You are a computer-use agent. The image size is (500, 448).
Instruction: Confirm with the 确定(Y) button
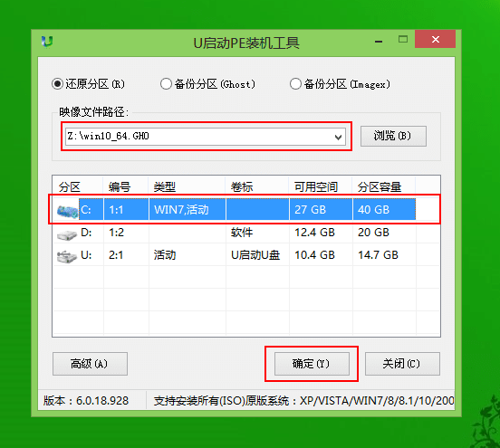click(312, 364)
